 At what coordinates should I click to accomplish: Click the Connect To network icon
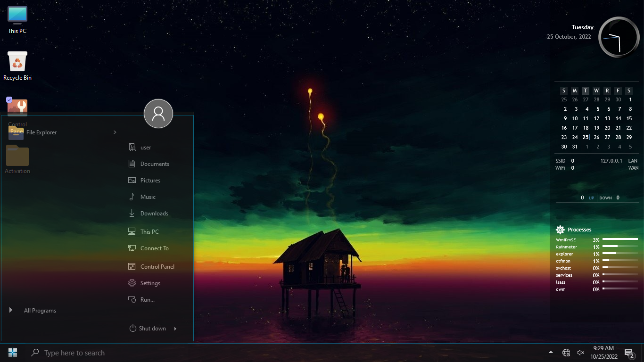(132, 248)
